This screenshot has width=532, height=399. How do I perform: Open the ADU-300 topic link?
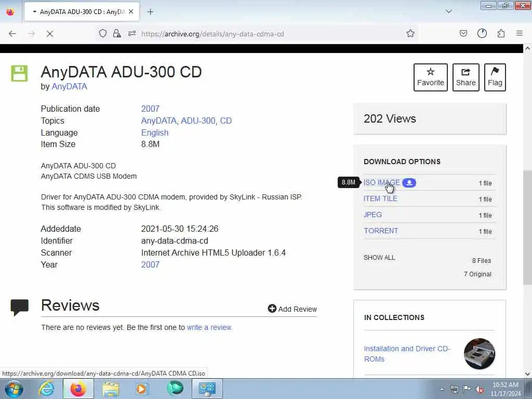pos(198,121)
